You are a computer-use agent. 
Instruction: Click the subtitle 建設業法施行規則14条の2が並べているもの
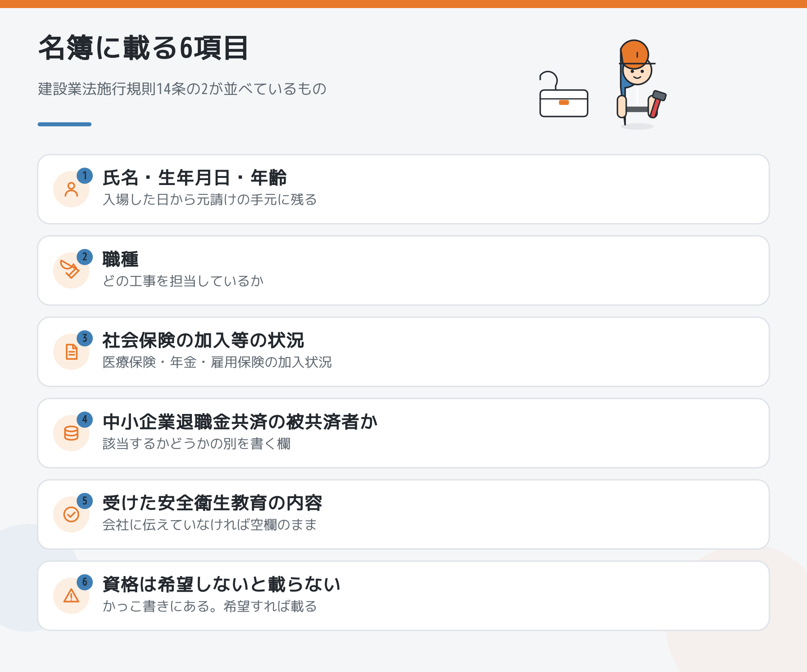coord(182,89)
